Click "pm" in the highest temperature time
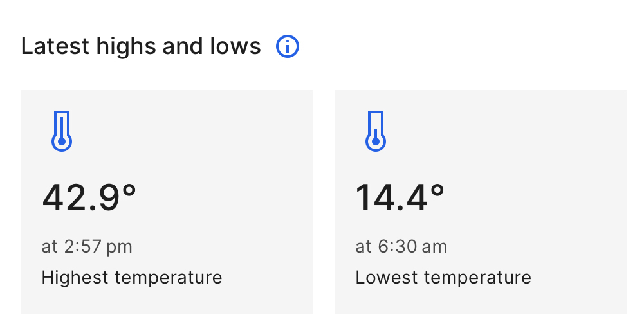644x333 pixels. [x=120, y=247]
